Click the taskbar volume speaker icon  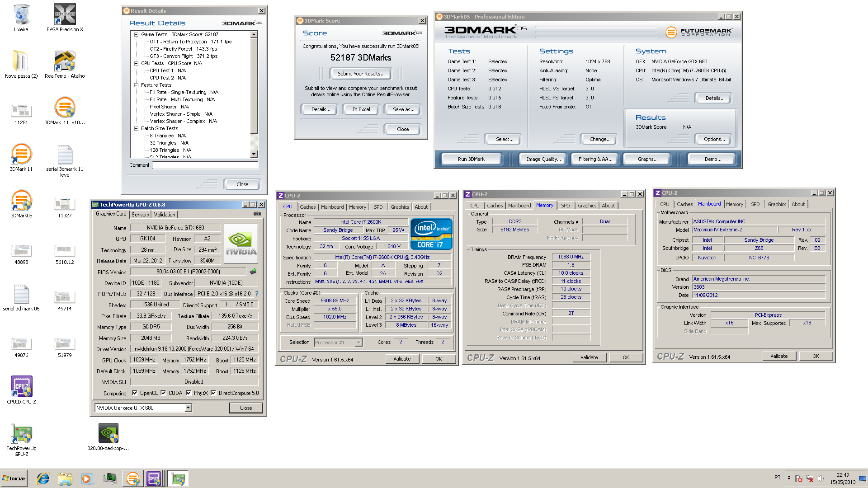pyautogui.click(x=821, y=478)
